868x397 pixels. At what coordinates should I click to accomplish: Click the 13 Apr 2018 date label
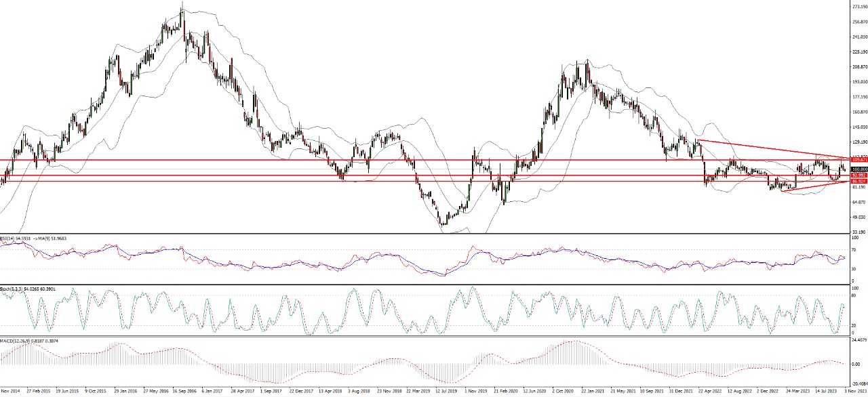tap(330, 391)
